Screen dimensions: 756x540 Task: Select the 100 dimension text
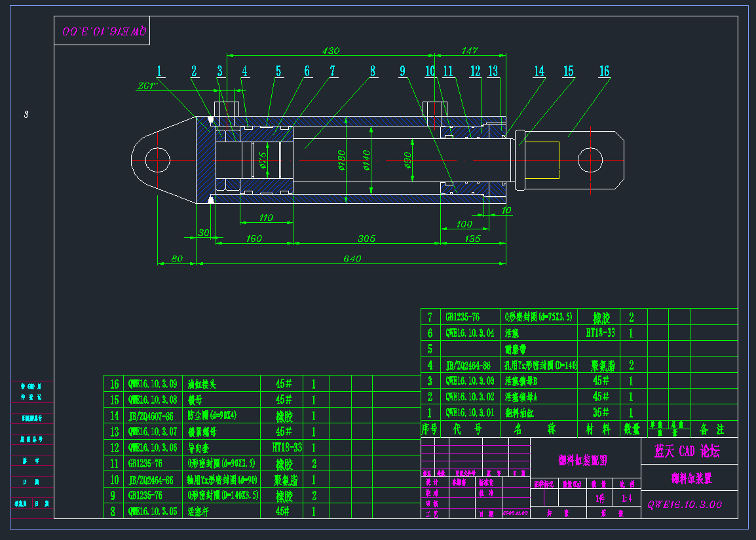click(464, 223)
